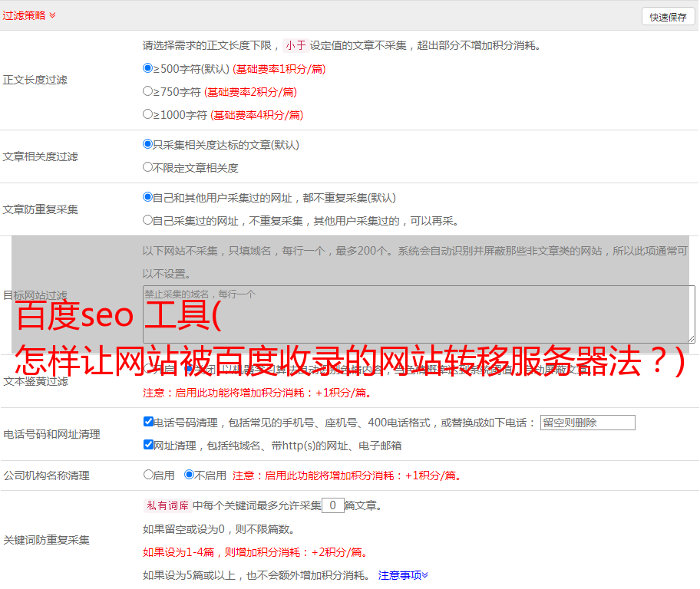The height and width of the screenshot is (589, 700).
Task: Select the ≥500字符 default length option
Action: point(148,68)
